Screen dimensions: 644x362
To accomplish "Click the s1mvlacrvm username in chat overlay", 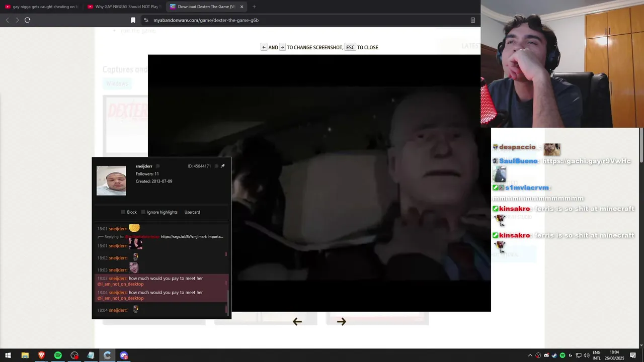I will coord(527,188).
